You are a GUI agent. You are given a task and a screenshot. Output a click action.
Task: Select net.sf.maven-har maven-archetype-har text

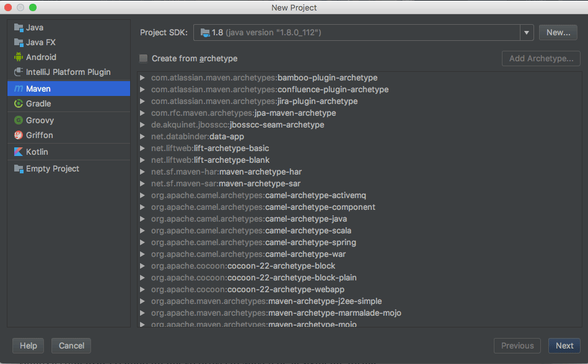tap(227, 172)
